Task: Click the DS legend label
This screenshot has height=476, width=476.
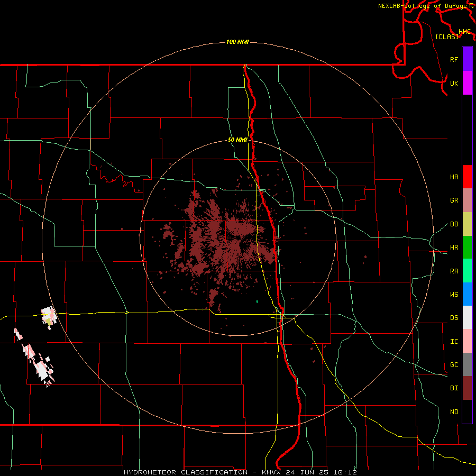Action: 454,318
